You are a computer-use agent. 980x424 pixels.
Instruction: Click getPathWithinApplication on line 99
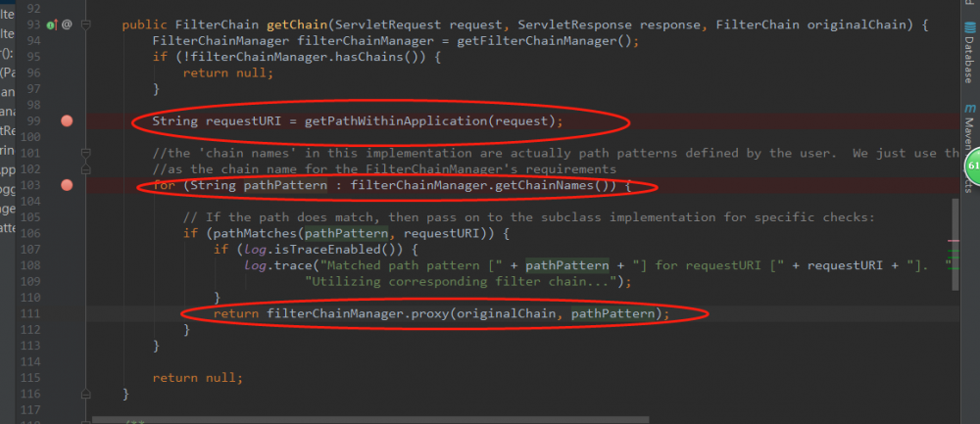[x=396, y=121]
